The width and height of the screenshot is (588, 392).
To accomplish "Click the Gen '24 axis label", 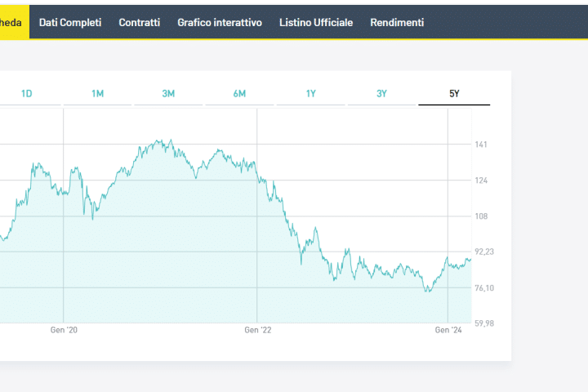I will 448,330.
